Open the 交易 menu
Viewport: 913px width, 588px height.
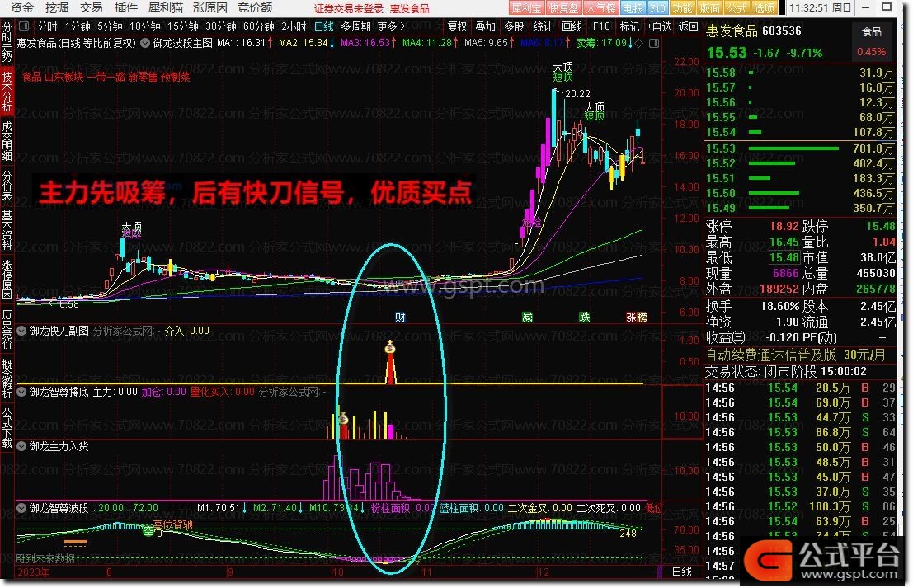pyautogui.click(x=91, y=7)
